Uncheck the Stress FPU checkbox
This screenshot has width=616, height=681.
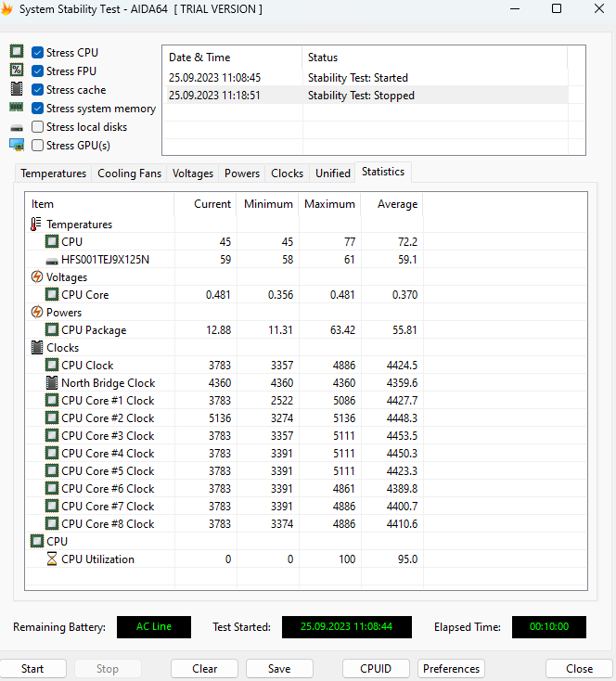(38, 71)
